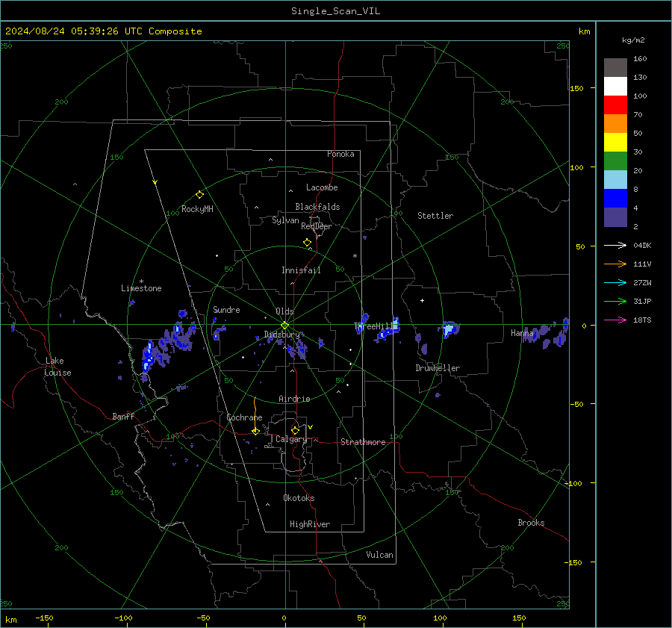This screenshot has width=672, height=628.
Task: Click the Didsbury city label
Action: point(281,335)
